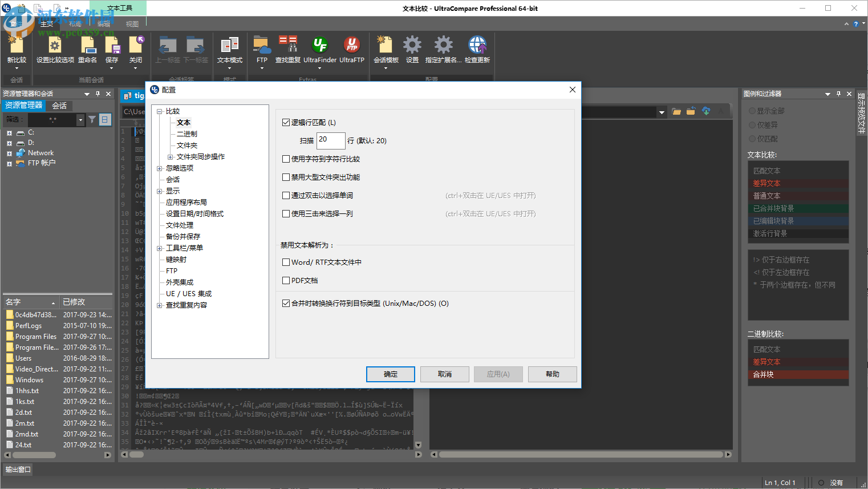Expand the 显示 settings branch
868x489 pixels.
pos(160,191)
